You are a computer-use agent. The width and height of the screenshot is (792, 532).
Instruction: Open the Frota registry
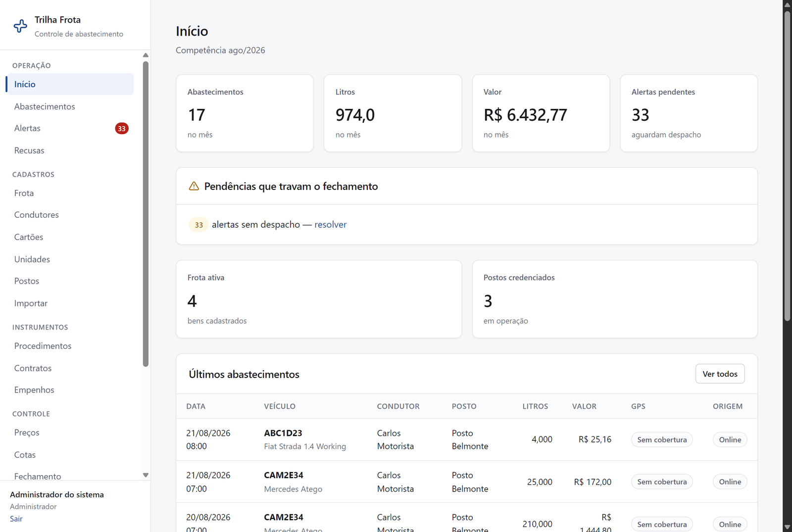coord(70,193)
